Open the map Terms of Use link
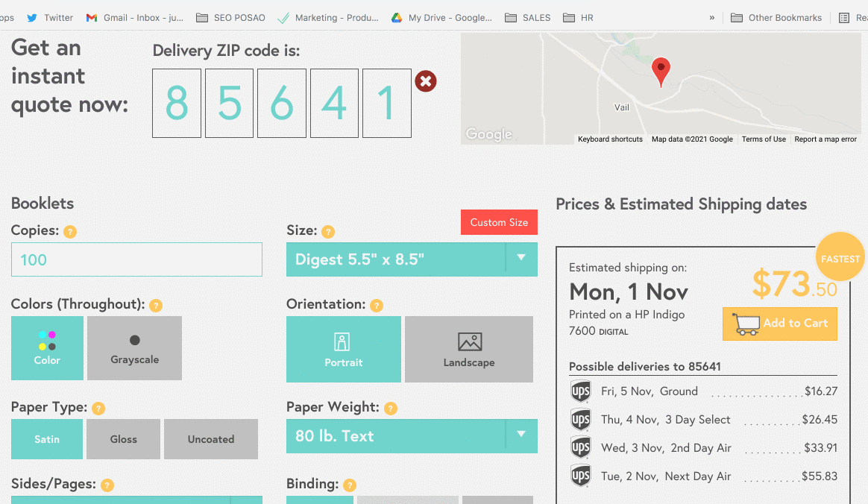The image size is (868, 504). click(x=764, y=139)
